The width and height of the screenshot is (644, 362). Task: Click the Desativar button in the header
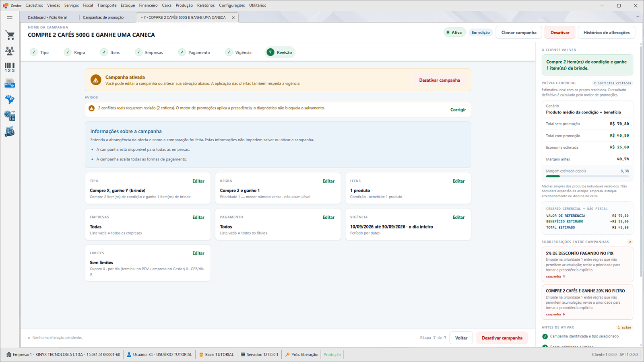click(560, 33)
